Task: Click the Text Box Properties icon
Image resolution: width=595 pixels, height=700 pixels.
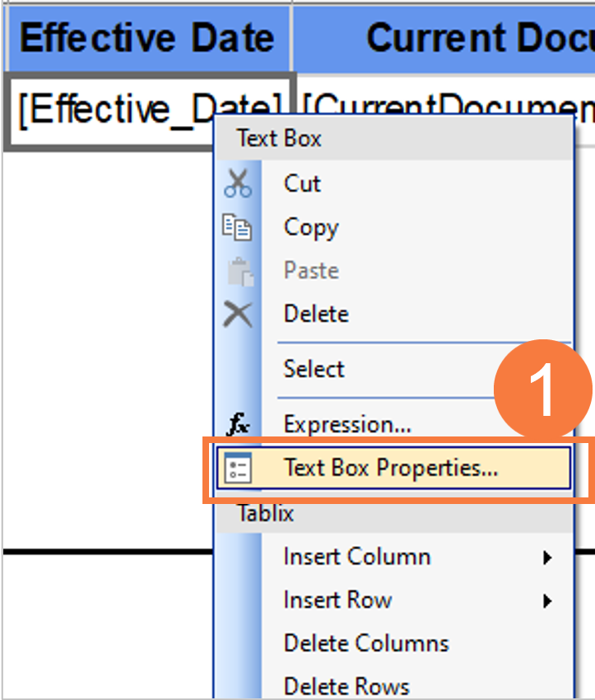Action: coord(238,469)
